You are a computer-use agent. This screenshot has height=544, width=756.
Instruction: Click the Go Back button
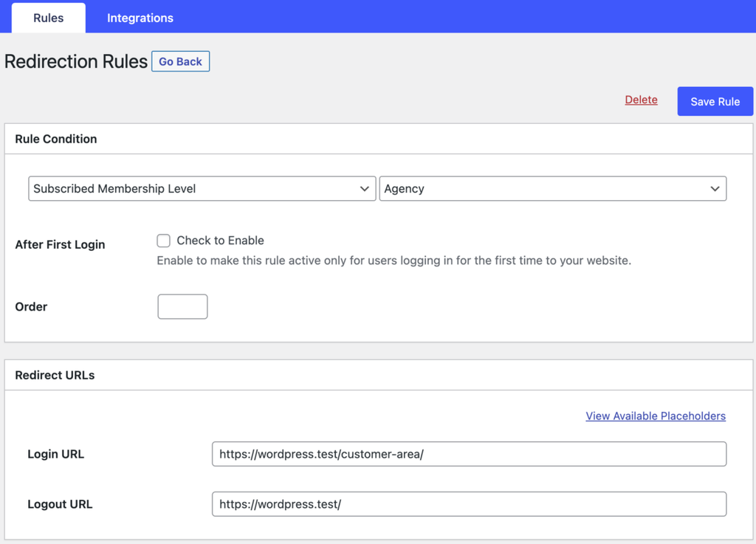click(x=180, y=61)
